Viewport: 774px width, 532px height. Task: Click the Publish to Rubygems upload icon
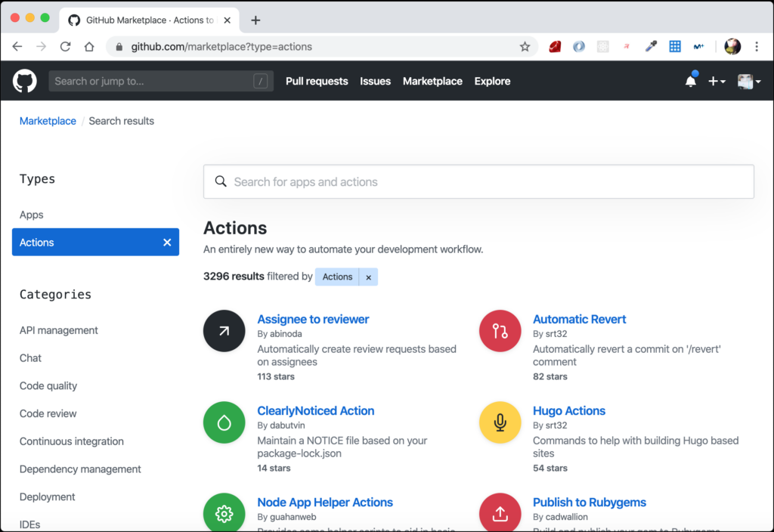point(500,512)
